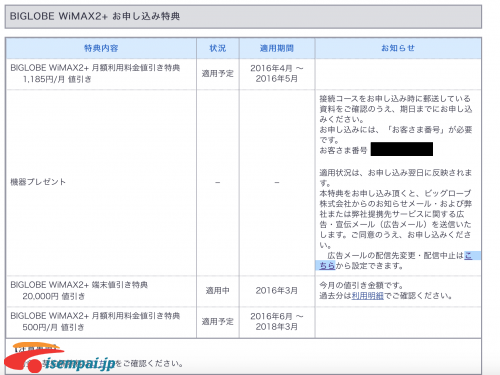Select BIGLOBE WiMAX2+ 端末値引き特典 row title
The height and width of the screenshot is (375, 500).
79,285
